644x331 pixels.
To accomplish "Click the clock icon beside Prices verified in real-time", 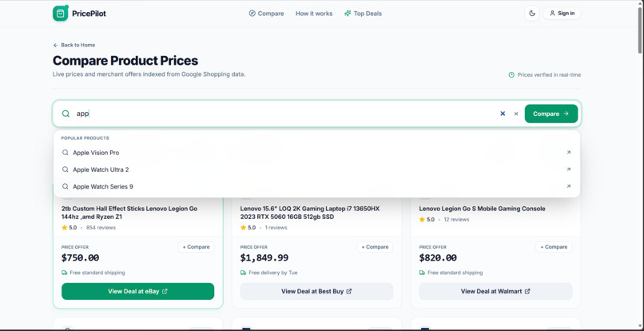I will 511,75.
